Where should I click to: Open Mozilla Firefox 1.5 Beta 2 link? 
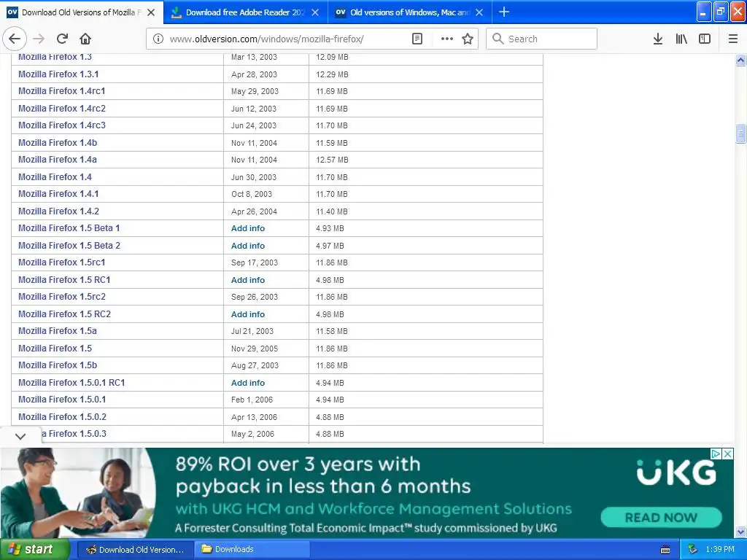click(69, 246)
